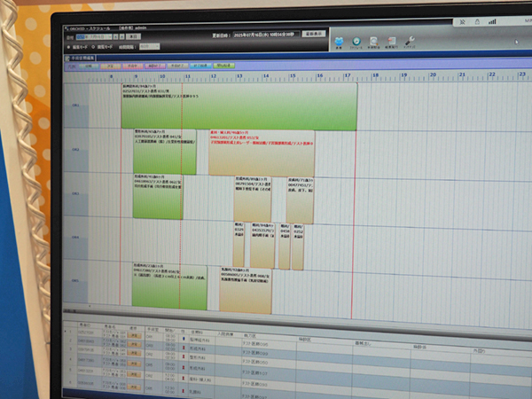The image size is (532, 399).
Task: Select the 編集モード radio button
Action: coord(69,47)
